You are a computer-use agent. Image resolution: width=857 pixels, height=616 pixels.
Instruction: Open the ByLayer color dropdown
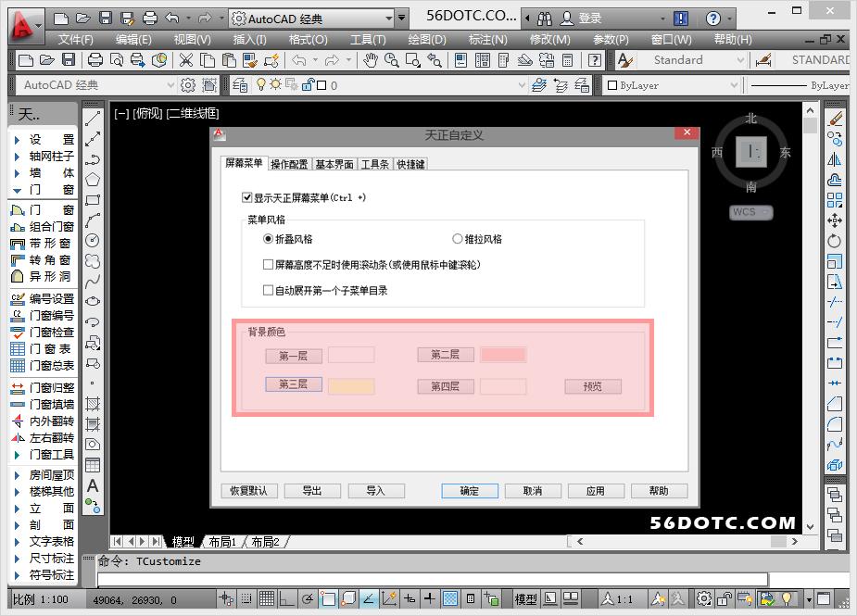tap(674, 85)
